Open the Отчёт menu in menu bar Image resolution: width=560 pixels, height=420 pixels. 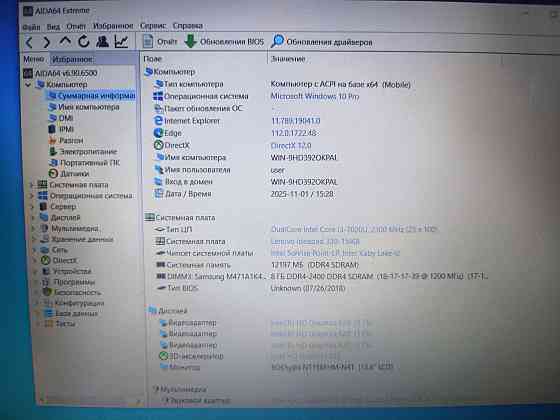pos(76,26)
